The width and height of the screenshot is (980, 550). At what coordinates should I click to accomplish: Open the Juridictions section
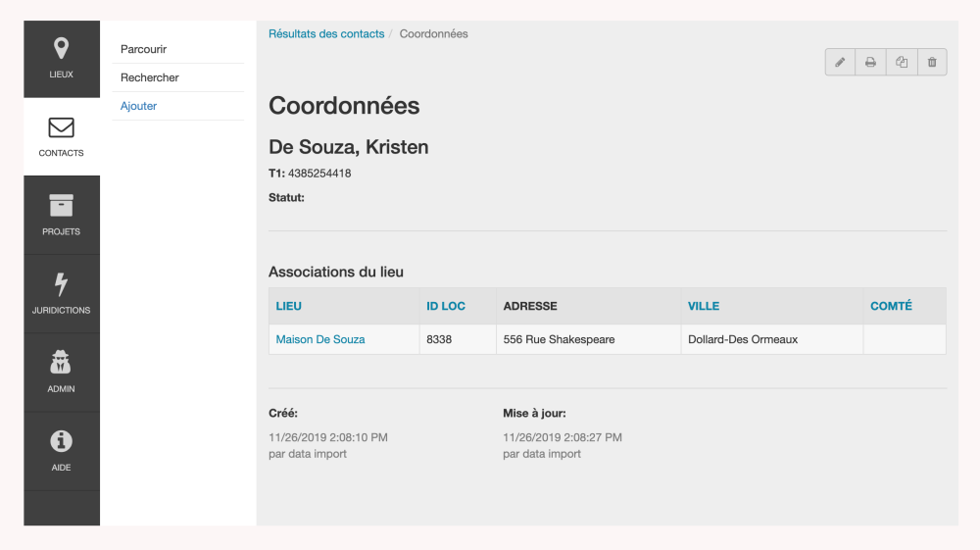[x=62, y=294]
